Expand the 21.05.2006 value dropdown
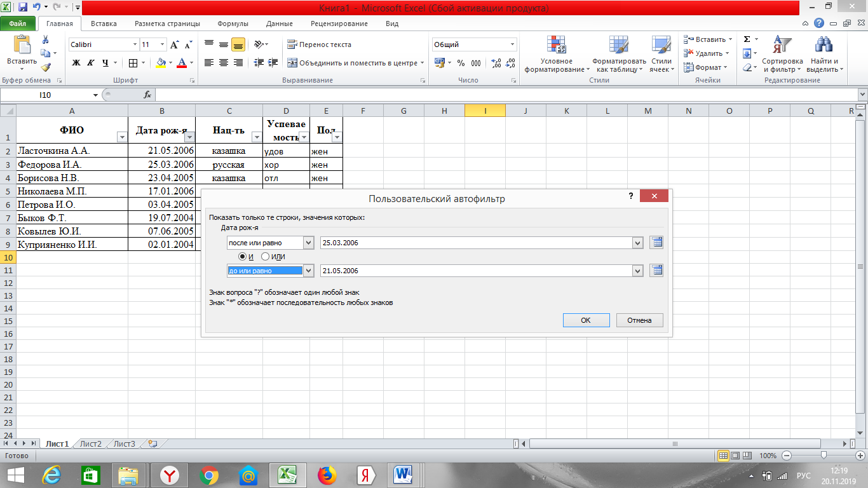Screen dimensions: 868x488 637,271
